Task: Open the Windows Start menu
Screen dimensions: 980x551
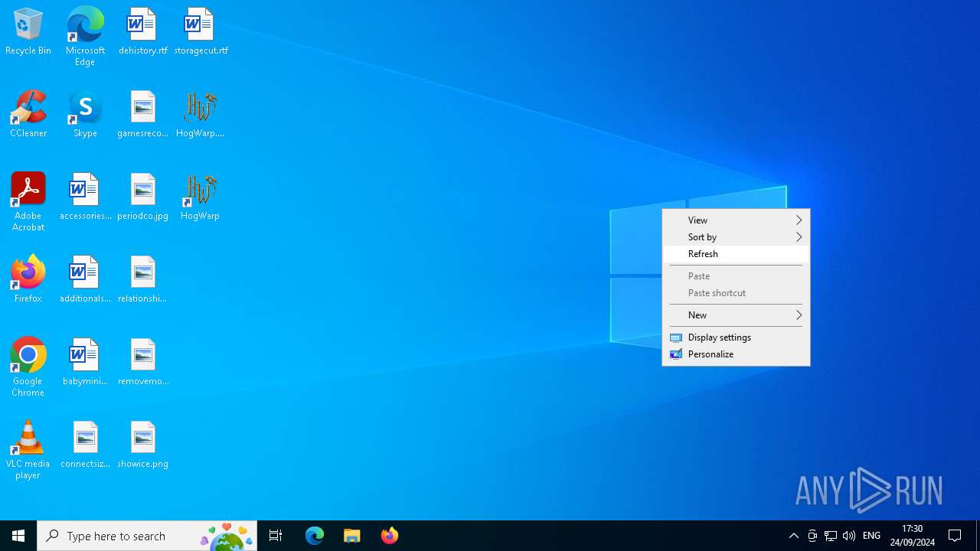Action: coord(18,536)
